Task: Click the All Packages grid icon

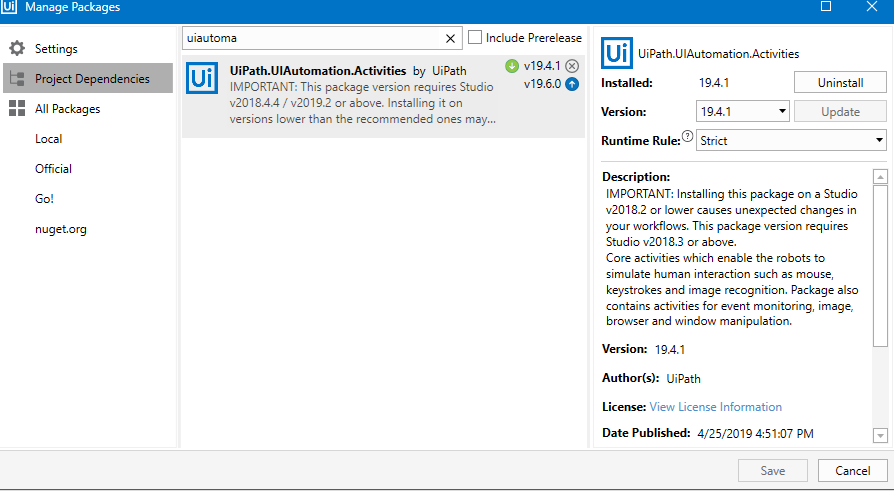Action: 17,108
